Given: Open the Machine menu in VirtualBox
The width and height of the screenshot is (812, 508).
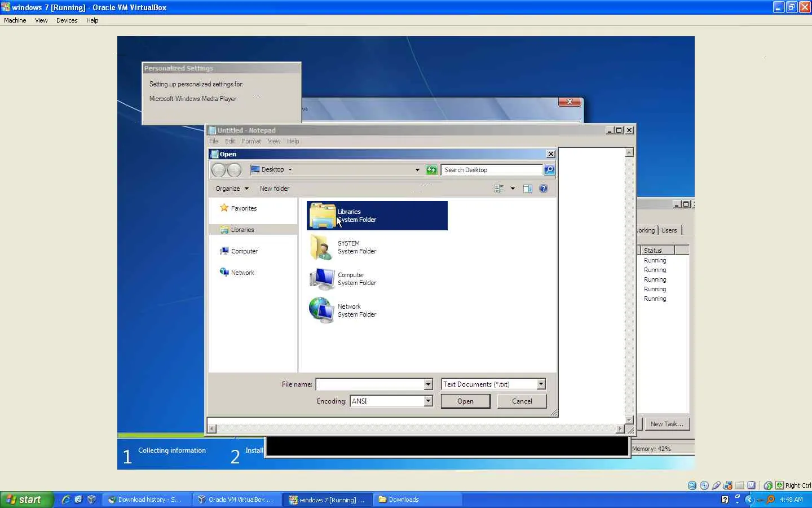Looking at the screenshot, I should tap(15, 20).
